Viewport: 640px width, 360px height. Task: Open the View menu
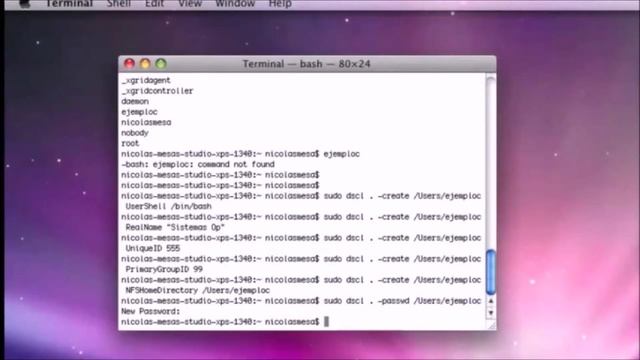tap(190, 4)
